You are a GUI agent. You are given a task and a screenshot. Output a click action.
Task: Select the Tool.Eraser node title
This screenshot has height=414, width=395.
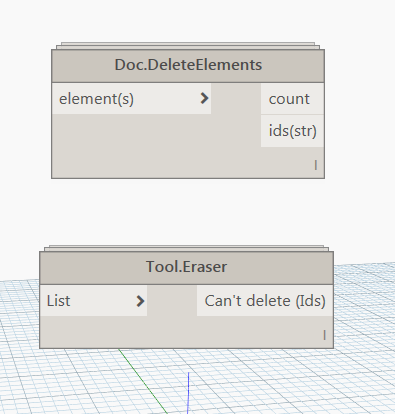186,267
